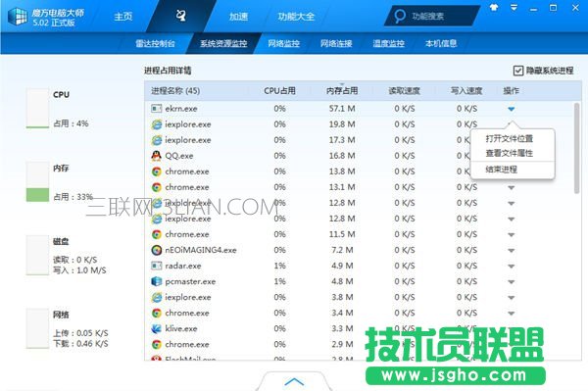Click the 网络 activity bar gauge

click(x=37, y=328)
